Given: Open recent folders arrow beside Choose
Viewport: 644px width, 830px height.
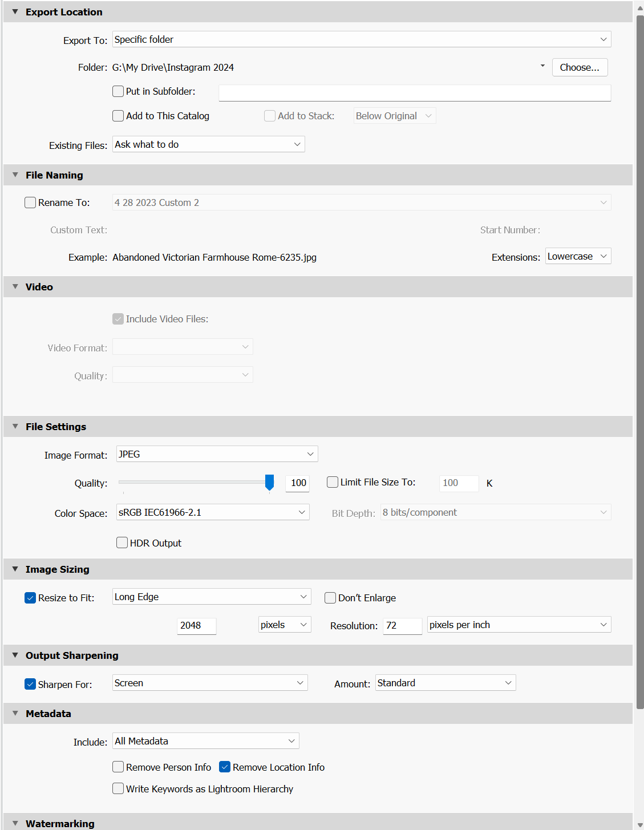Looking at the screenshot, I should (542, 66).
